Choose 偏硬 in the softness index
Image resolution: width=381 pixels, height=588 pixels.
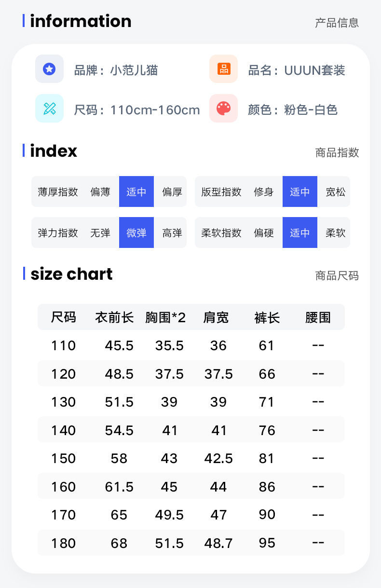click(264, 233)
